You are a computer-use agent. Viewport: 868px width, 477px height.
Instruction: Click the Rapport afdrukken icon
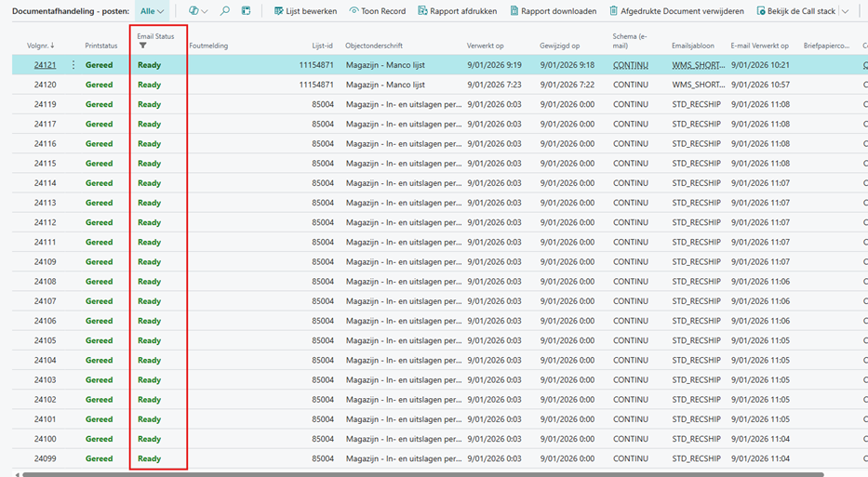pyautogui.click(x=423, y=11)
